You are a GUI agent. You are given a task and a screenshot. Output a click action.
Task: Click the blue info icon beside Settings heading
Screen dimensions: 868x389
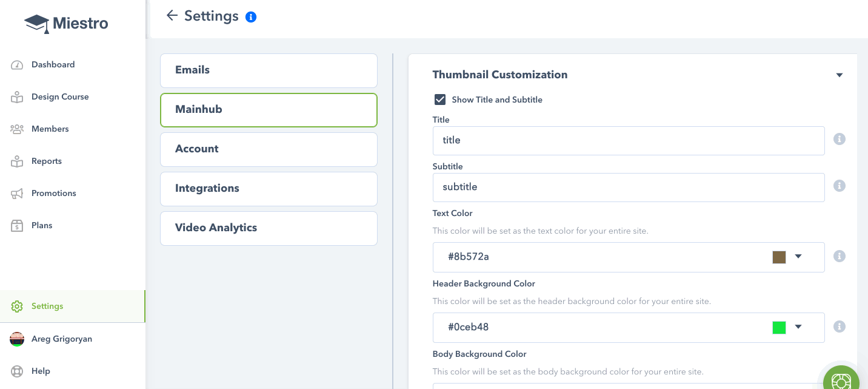click(251, 17)
